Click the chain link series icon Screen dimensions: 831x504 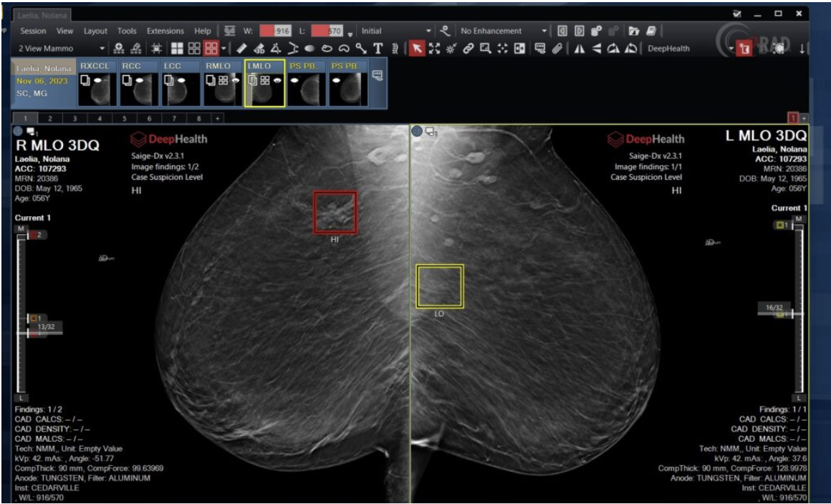(x=468, y=49)
